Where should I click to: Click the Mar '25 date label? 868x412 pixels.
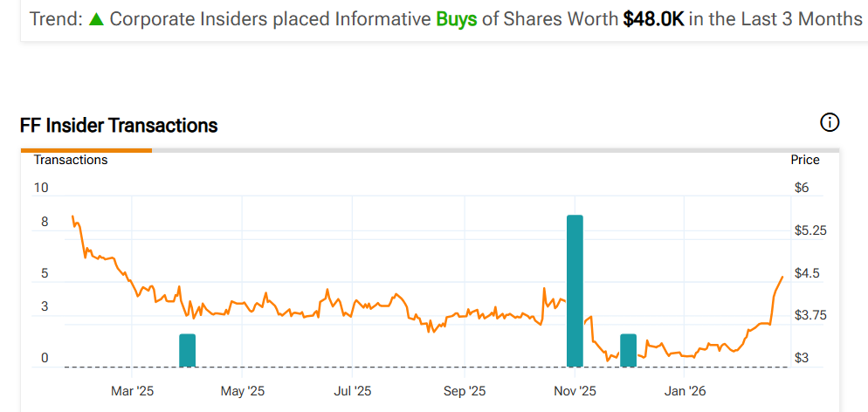click(133, 390)
